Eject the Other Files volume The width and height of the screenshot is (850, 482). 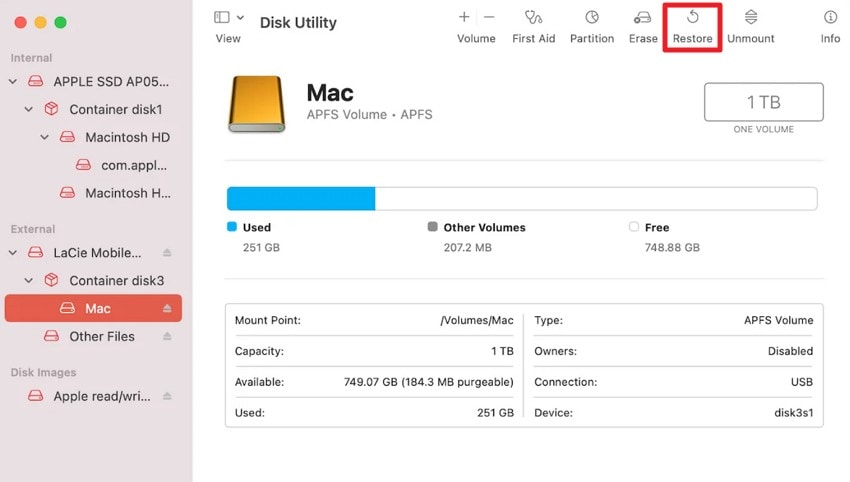[167, 336]
